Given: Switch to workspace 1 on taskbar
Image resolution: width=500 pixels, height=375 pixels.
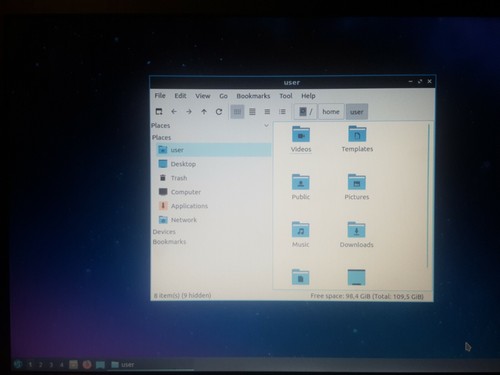Looking at the screenshot, I should (30, 365).
